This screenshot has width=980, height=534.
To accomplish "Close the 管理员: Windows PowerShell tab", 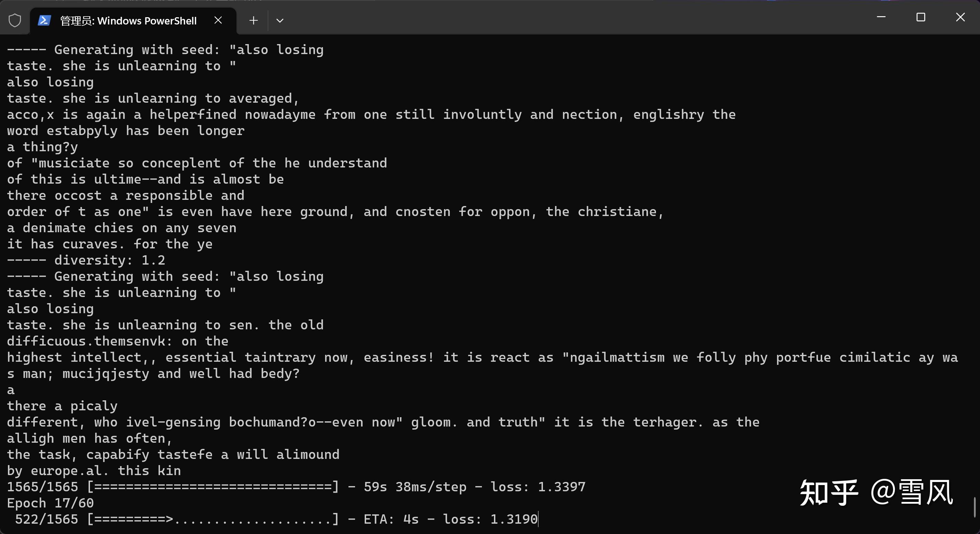I will (x=218, y=20).
